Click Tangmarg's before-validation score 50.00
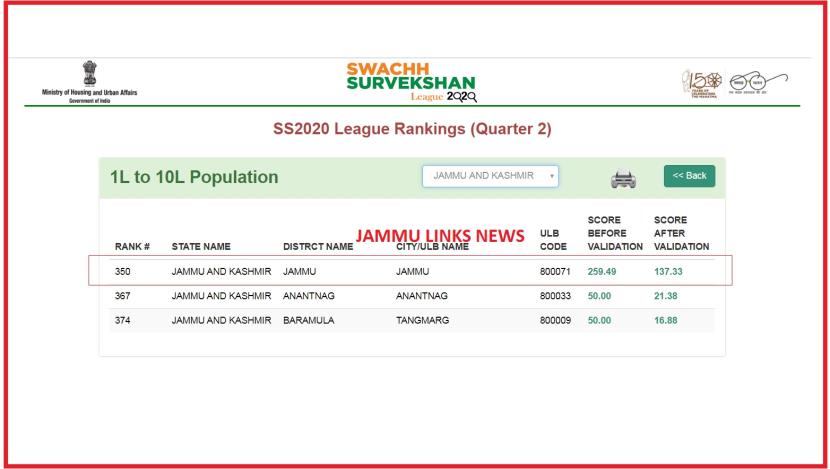 tap(599, 320)
